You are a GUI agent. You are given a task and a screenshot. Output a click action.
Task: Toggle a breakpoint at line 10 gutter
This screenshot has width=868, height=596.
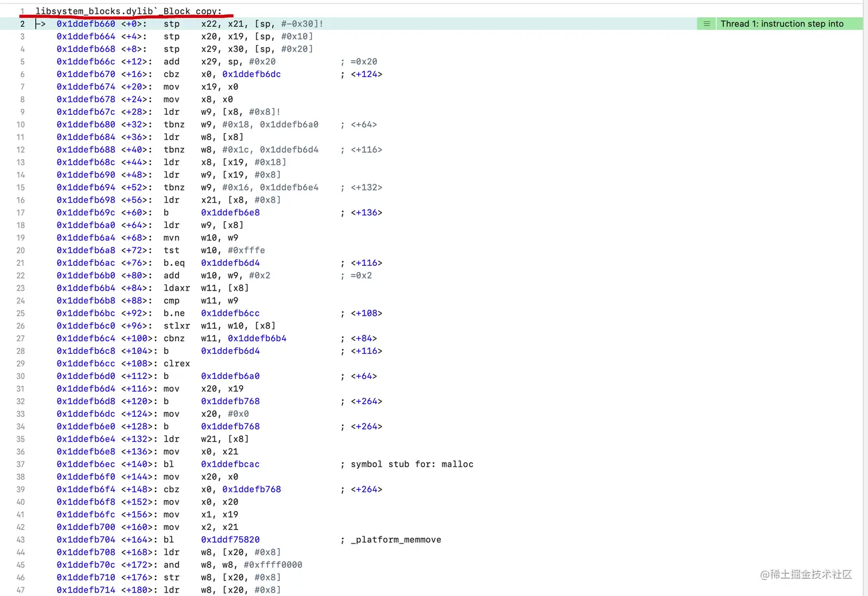click(22, 124)
